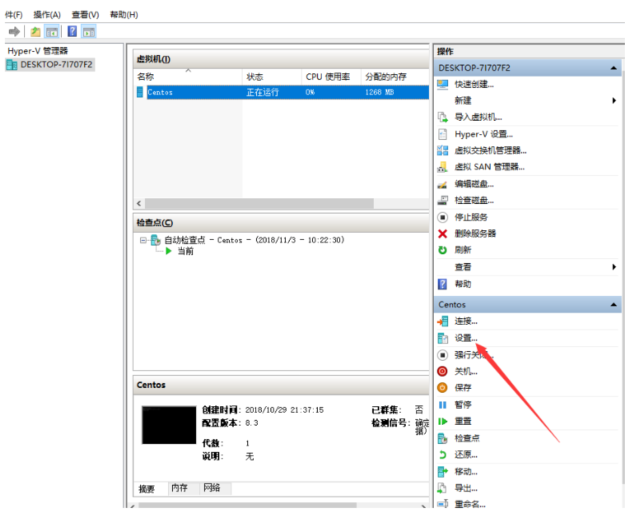Select 自动检查点 - Centos checkpoint entry
This screenshot has height=517, width=625.
click(x=254, y=240)
